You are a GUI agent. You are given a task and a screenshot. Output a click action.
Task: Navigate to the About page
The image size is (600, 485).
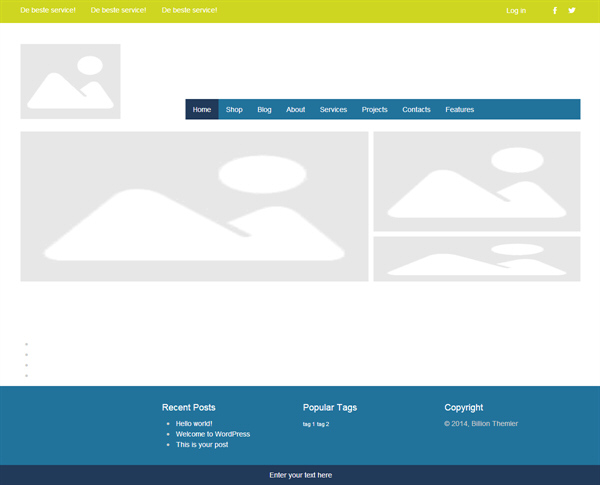pyautogui.click(x=295, y=109)
